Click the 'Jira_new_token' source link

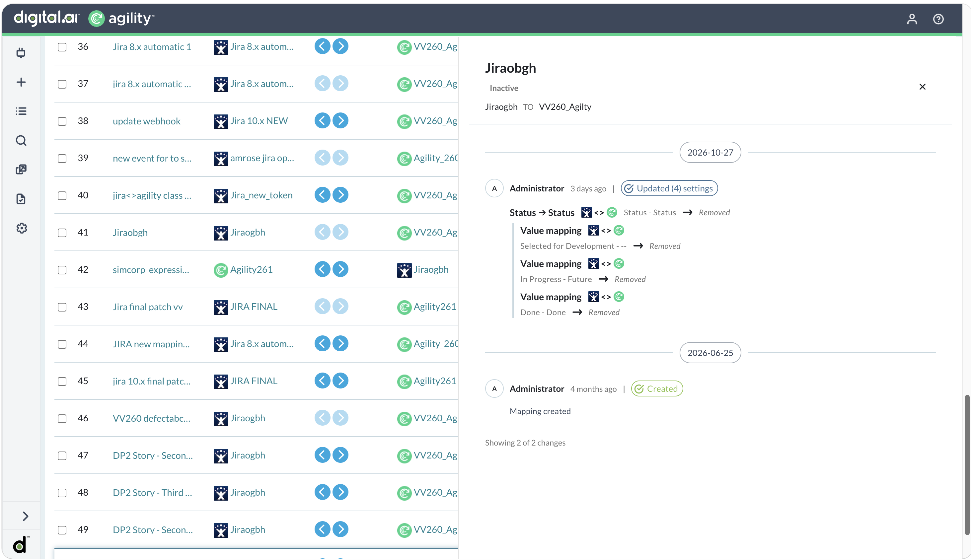pos(261,195)
